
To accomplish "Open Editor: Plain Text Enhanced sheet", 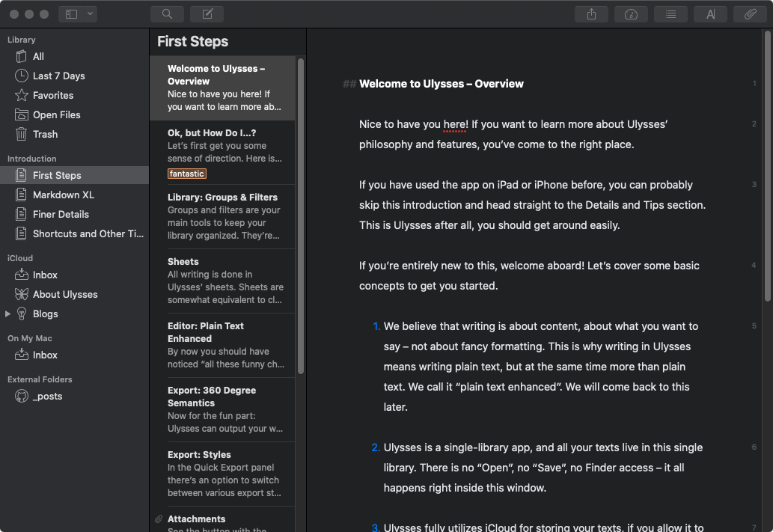I will pyautogui.click(x=222, y=345).
